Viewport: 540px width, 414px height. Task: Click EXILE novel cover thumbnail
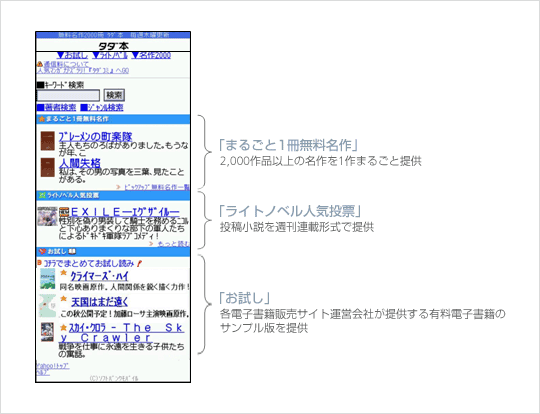47,216
